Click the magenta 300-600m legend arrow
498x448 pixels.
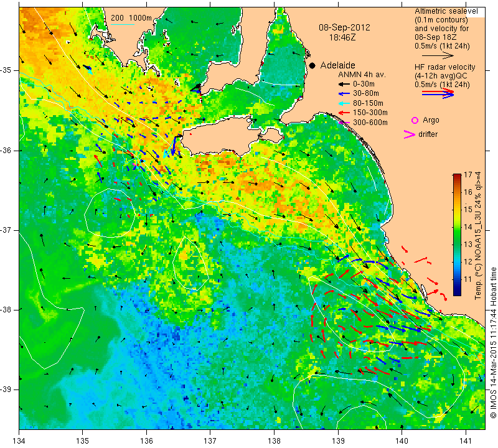click(x=344, y=123)
